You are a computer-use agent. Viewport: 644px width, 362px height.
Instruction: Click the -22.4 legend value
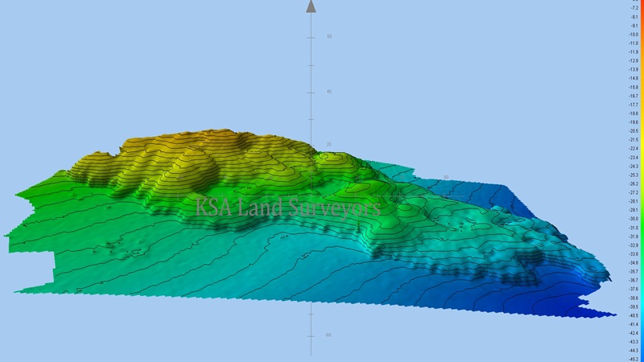pyautogui.click(x=634, y=149)
